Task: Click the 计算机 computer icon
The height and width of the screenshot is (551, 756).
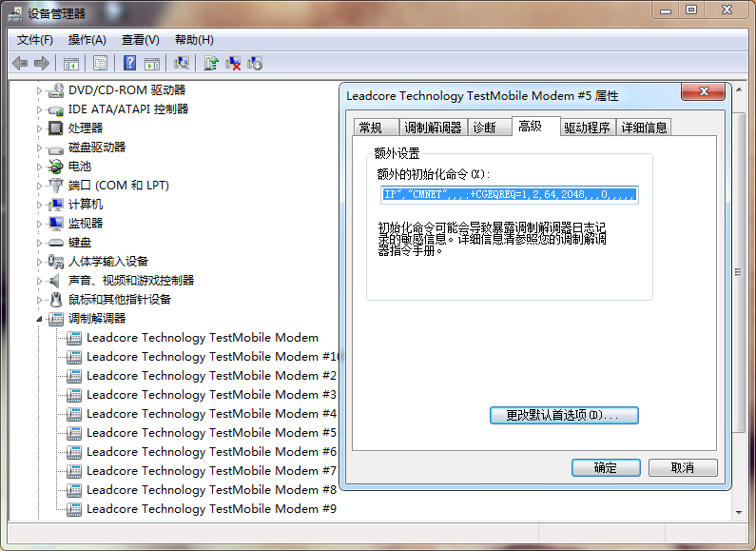Action: [x=56, y=205]
